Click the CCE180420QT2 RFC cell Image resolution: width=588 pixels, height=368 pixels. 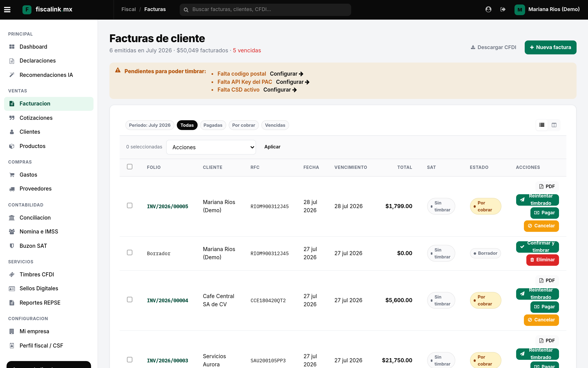(x=268, y=301)
